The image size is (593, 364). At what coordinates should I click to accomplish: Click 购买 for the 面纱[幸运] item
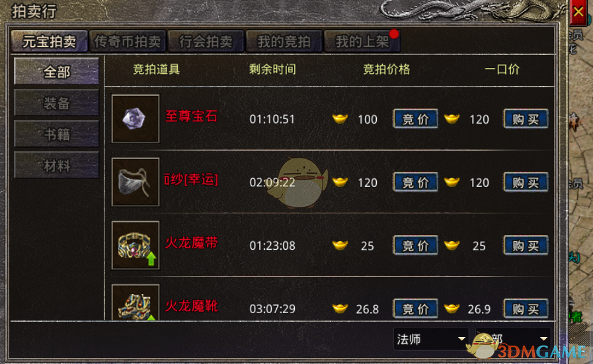[x=526, y=182]
